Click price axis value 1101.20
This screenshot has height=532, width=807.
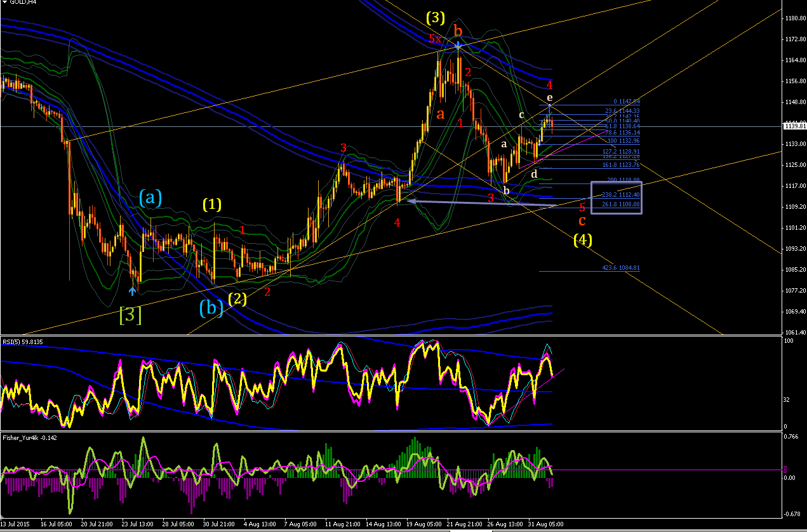click(x=795, y=227)
